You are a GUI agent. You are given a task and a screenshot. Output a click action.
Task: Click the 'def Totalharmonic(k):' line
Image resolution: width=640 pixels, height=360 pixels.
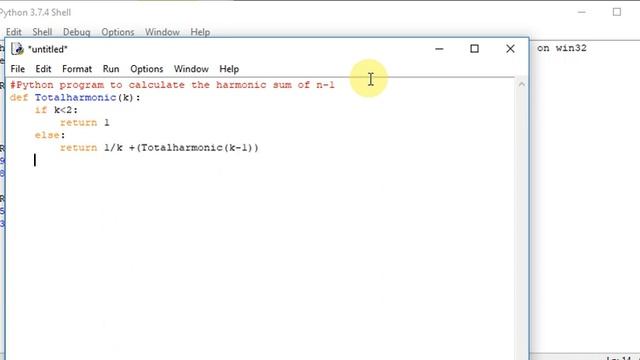tap(75, 98)
